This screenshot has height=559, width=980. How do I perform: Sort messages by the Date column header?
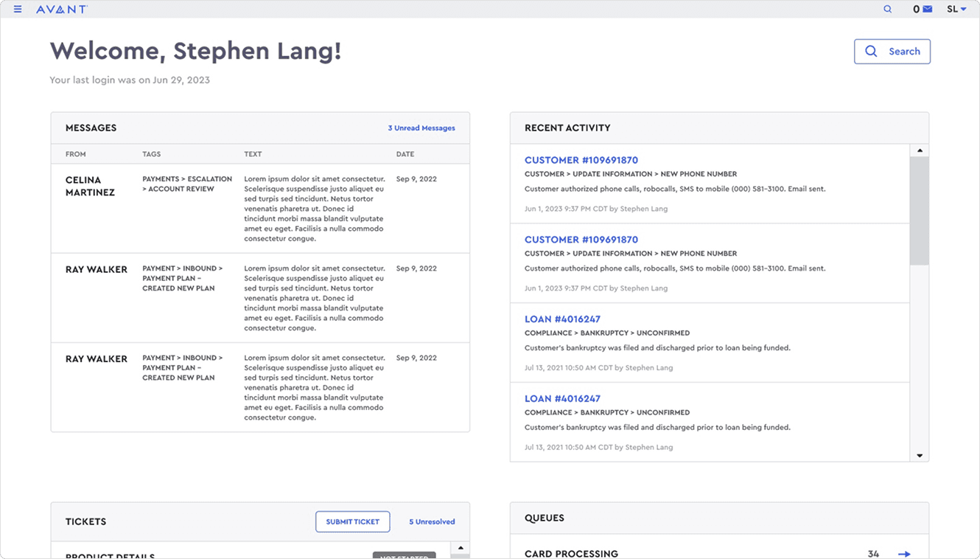tap(405, 154)
